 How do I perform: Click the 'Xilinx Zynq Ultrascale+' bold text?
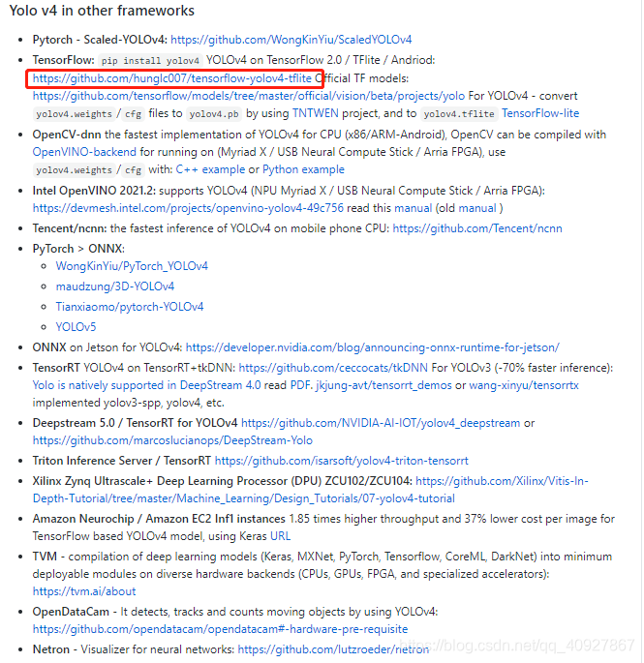point(93,482)
